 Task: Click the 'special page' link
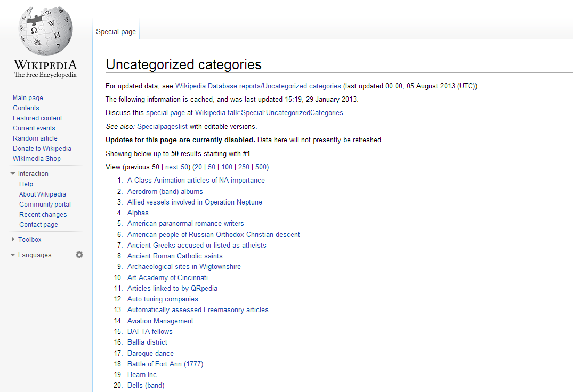tap(166, 113)
